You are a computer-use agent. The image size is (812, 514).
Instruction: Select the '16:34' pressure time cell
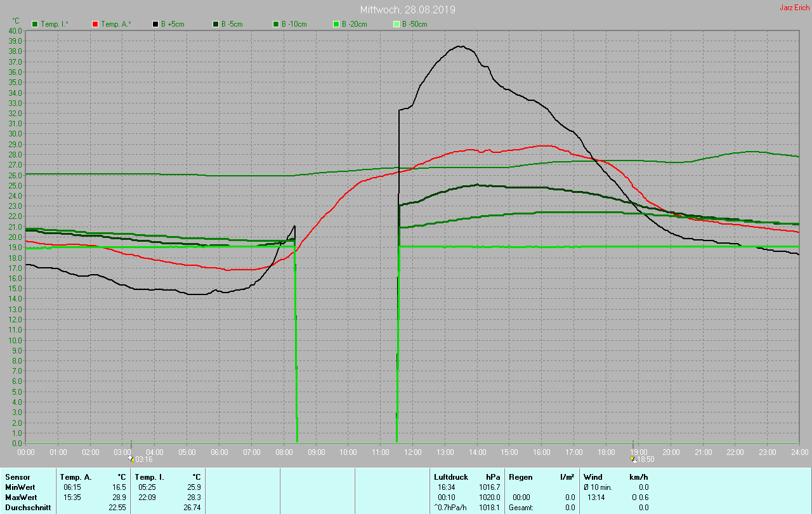pyautogui.click(x=447, y=487)
